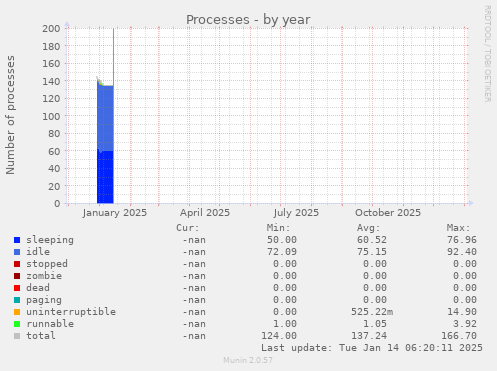Screen dimensions: 497x371
Task: Click sleeping Cur value -nan
Action: pyautogui.click(x=194, y=240)
